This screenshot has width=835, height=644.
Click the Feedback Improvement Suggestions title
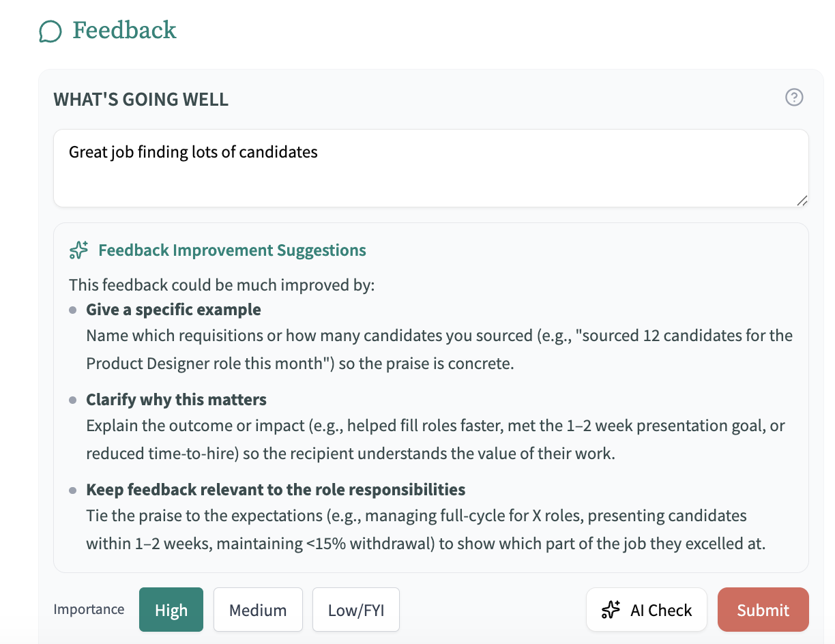232,250
